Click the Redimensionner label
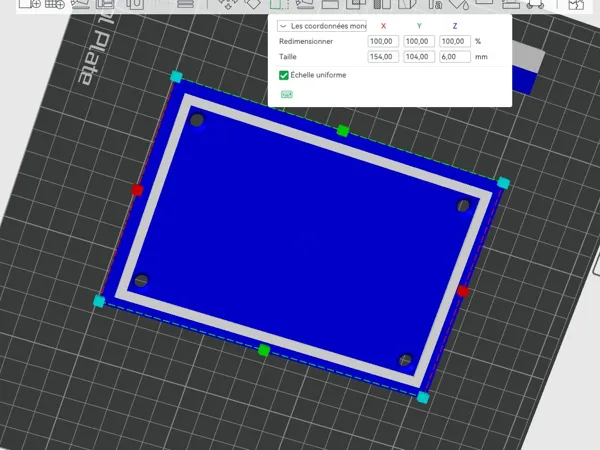The width and height of the screenshot is (600, 450). click(306, 41)
